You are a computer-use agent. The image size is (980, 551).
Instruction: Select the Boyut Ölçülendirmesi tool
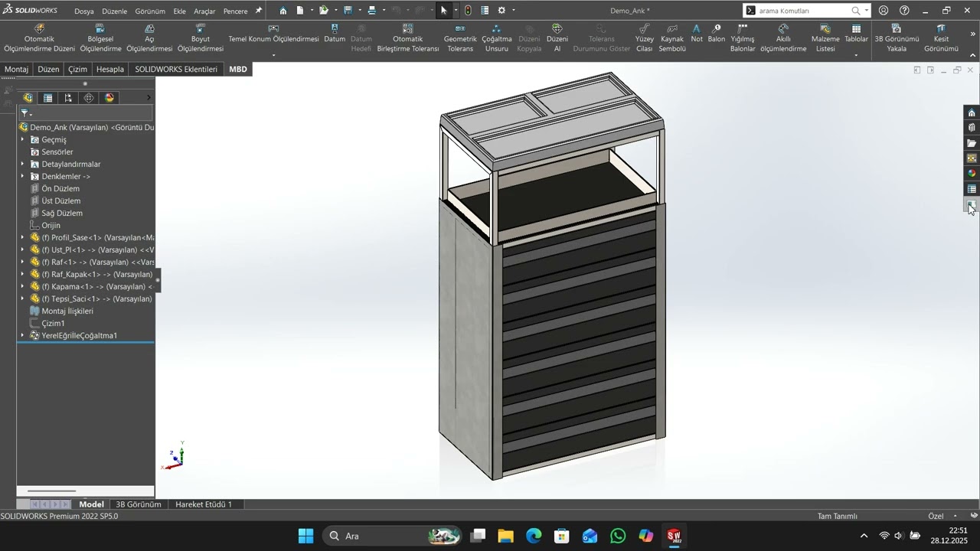tap(201, 38)
